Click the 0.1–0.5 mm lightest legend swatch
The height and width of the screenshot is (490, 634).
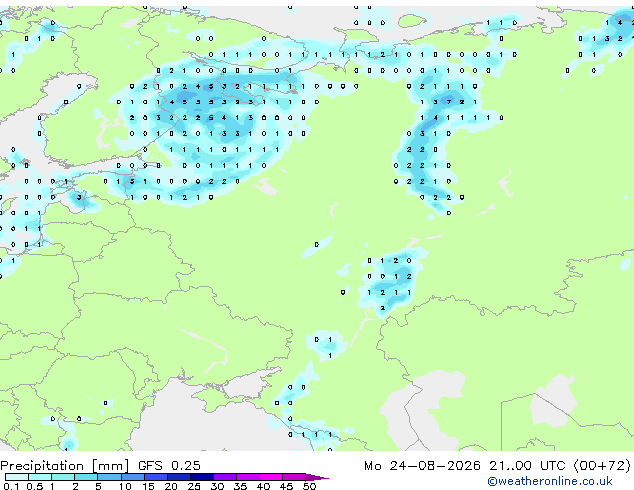tap(17, 477)
